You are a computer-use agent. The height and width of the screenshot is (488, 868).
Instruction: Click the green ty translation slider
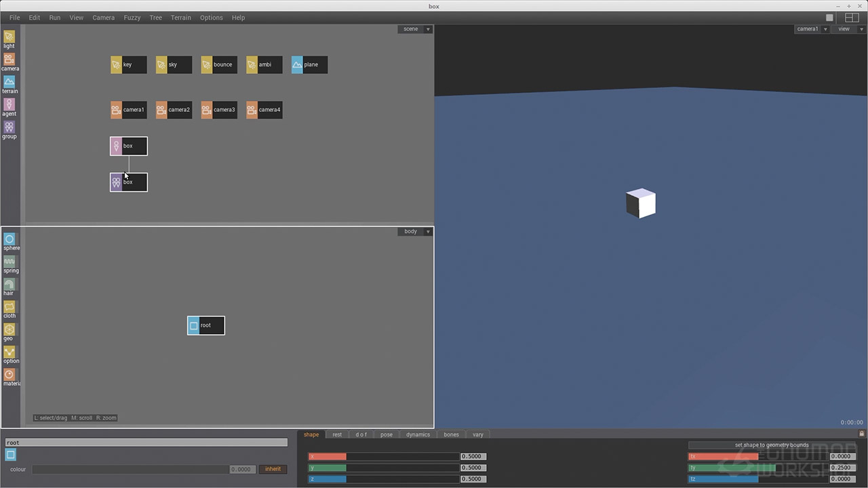point(757,468)
